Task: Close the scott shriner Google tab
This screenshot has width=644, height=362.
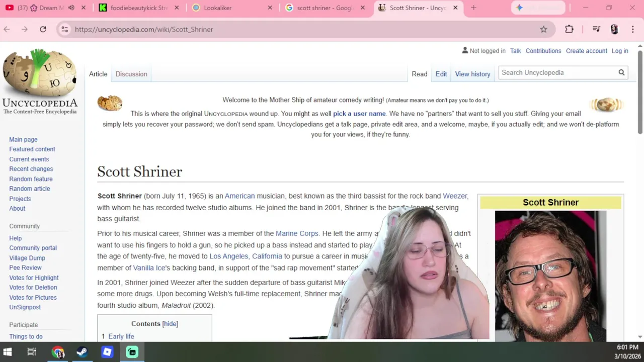Action: [363, 8]
